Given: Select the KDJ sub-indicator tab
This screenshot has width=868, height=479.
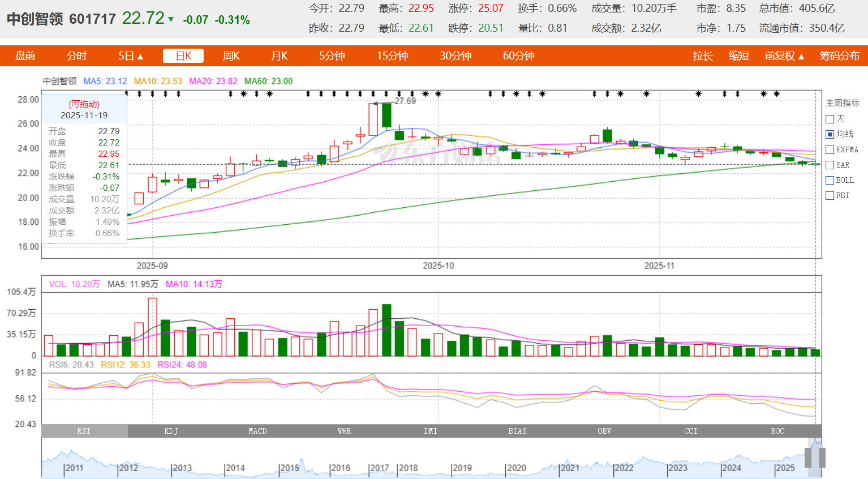Looking at the screenshot, I should [171, 431].
